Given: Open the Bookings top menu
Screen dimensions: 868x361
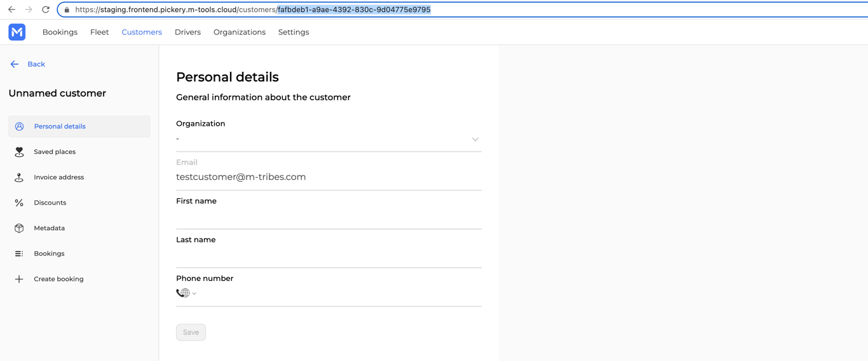Looking at the screenshot, I should point(60,32).
